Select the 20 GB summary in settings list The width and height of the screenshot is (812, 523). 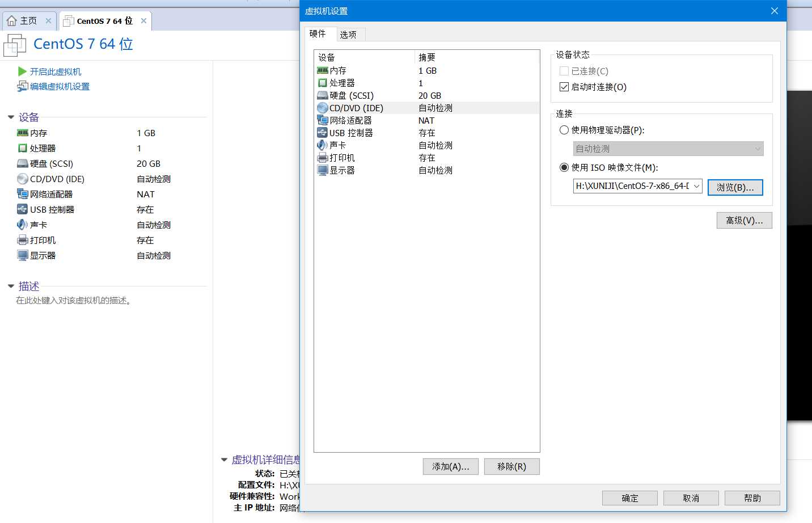point(430,95)
